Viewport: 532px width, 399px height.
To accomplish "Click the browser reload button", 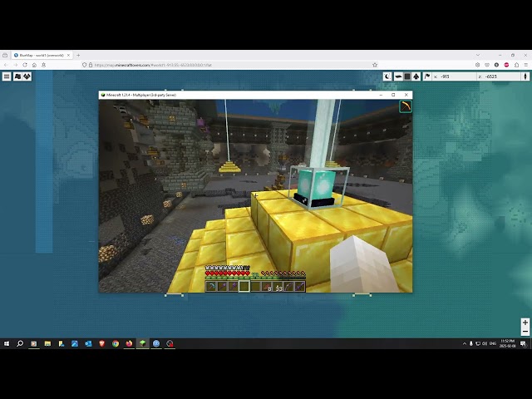I will (x=25, y=65).
